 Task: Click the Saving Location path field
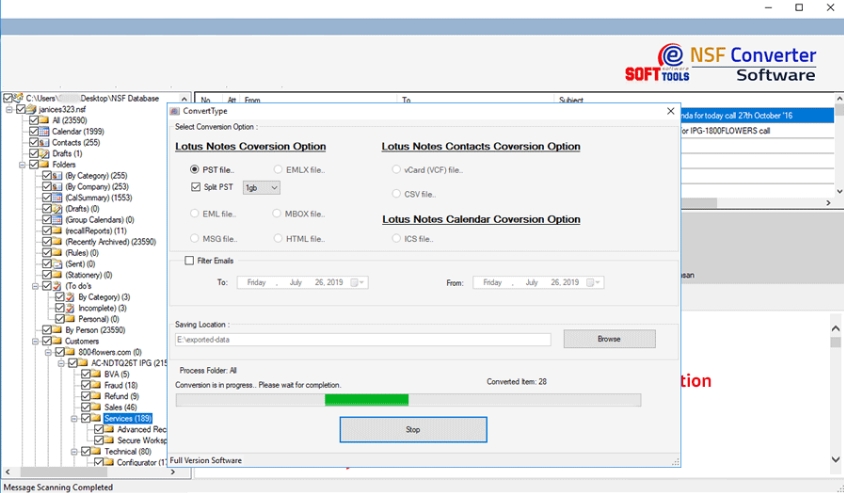coord(362,340)
